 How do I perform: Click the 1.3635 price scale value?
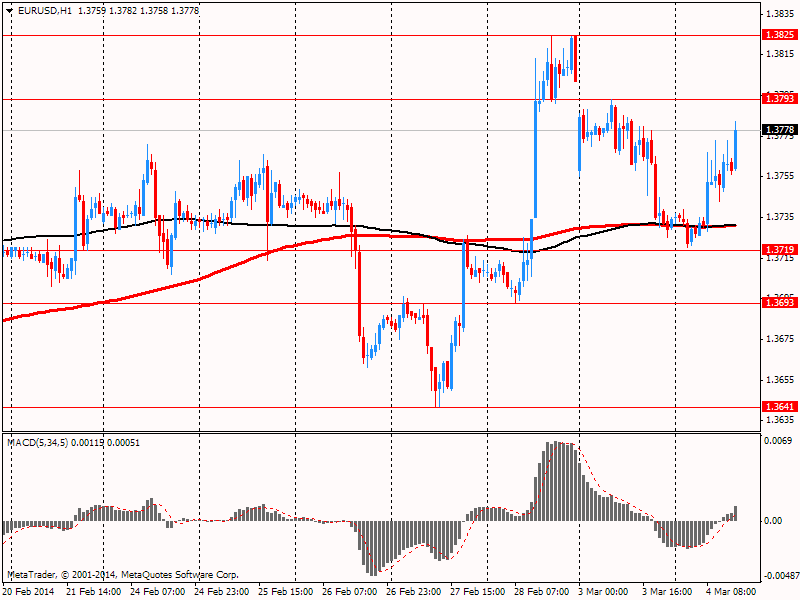[x=781, y=420]
